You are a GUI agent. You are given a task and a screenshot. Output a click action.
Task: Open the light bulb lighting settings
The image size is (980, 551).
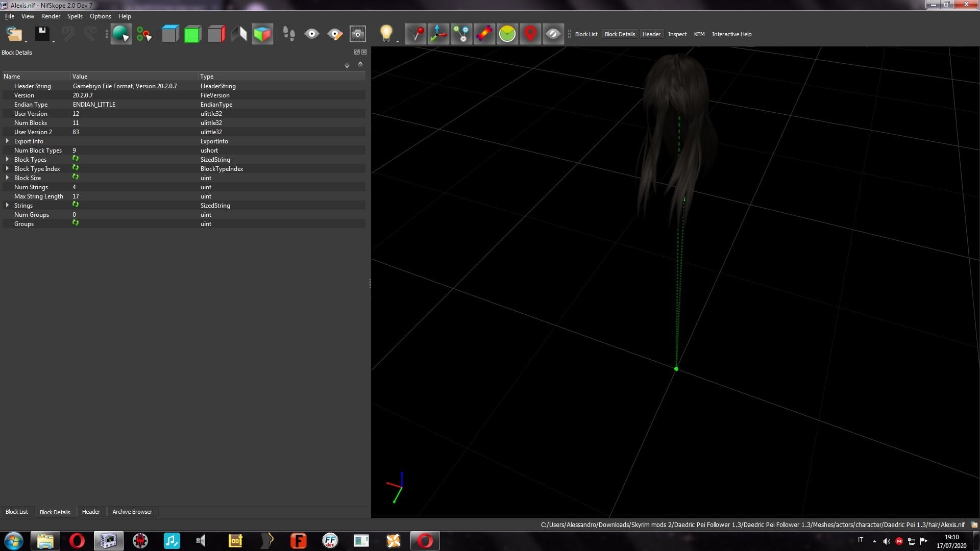(x=386, y=34)
